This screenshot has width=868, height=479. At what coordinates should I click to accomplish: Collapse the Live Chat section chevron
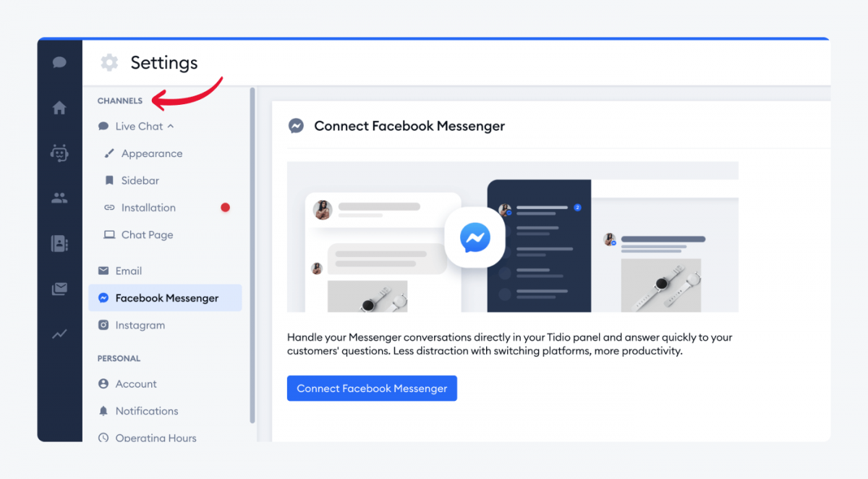[171, 126]
